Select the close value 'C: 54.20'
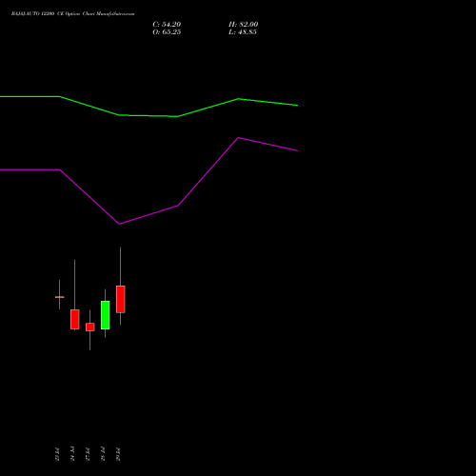This screenshot has width=476, height=476. point(167,25)
